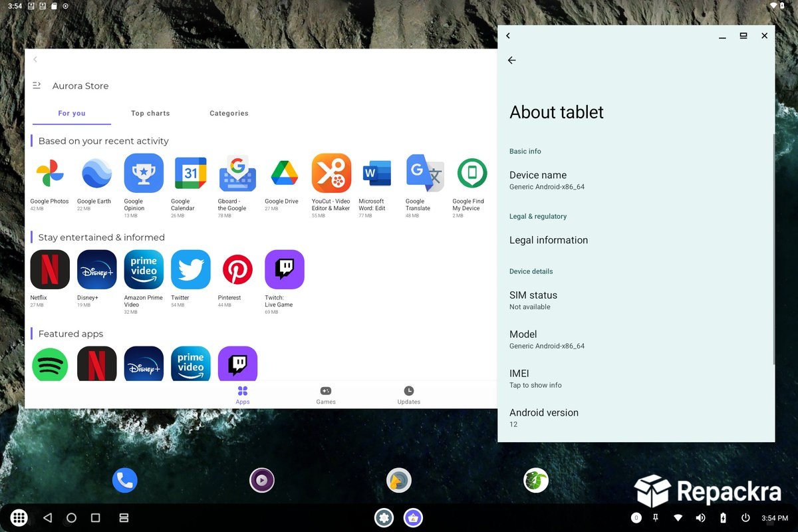The height and width of the screenshot is (532, 798).
Task: Open Prime Video in Featured apps row
Action: [191, 364]
